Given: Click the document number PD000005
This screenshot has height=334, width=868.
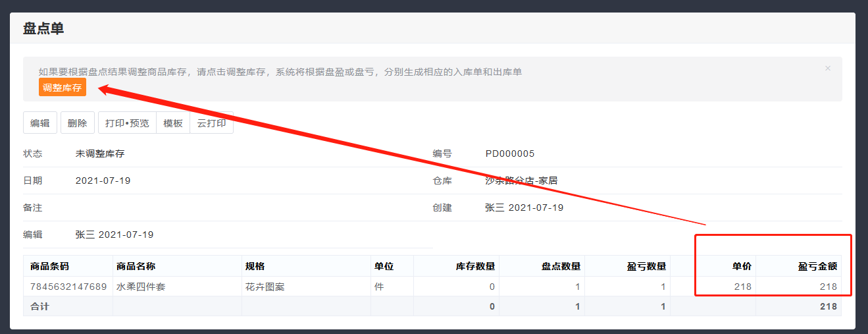Looking at the screenshot, I should click(x=510, y=153).
